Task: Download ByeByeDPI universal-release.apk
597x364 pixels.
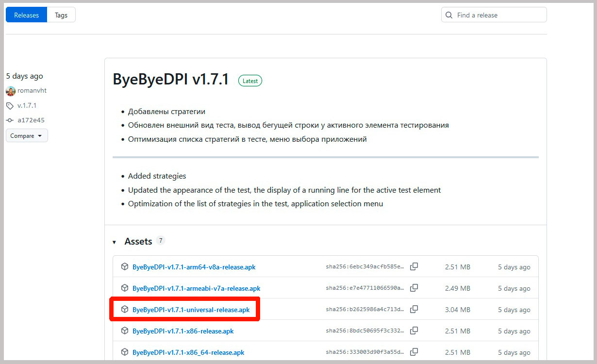Action: click(191, 310)
